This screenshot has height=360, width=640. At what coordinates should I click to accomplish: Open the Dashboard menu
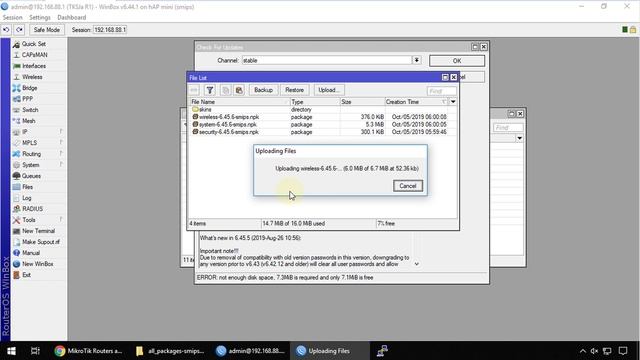click(71, 18)
